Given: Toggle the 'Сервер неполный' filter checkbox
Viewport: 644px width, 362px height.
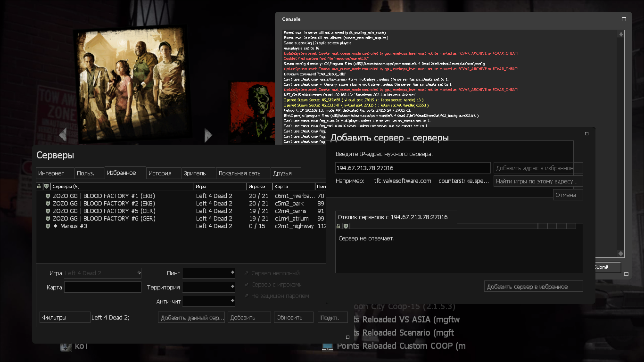Looking at the screenshot, I should [x=247, y=273].
